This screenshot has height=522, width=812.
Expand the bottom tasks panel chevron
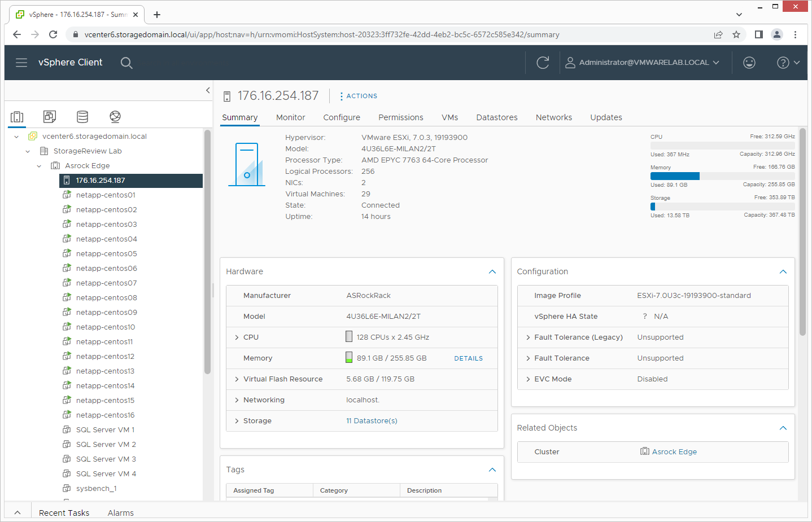pos(18,512)
